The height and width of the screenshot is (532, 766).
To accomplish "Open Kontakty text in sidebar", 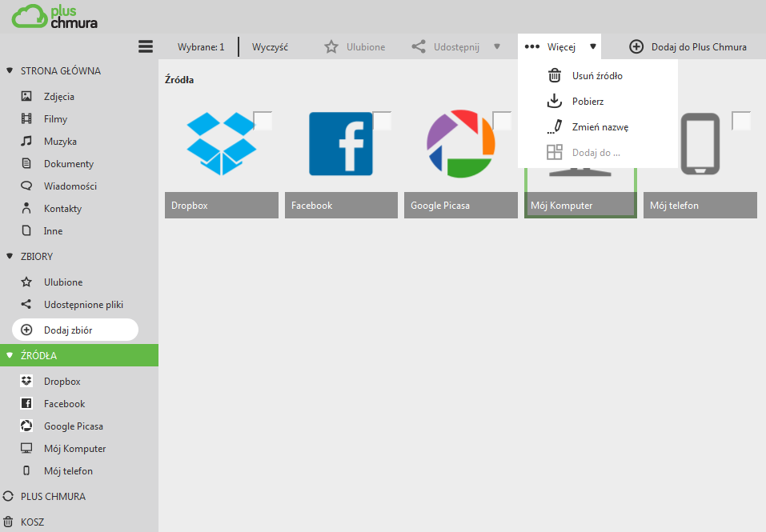I will point(62,209).
